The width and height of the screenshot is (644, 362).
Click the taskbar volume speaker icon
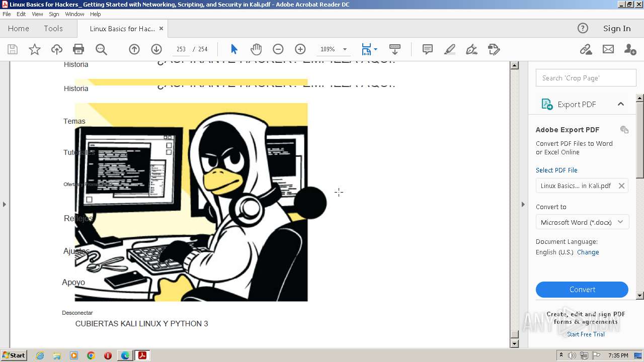tap(572, 355)
